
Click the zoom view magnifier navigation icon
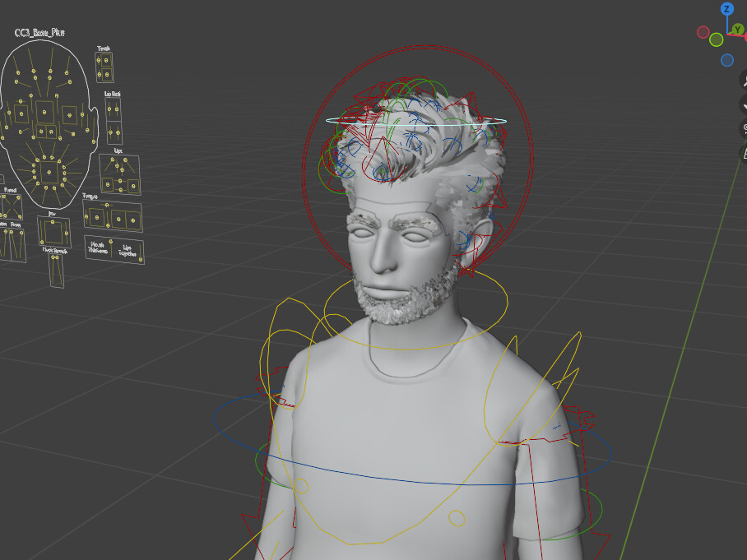(x=745, y=80)
